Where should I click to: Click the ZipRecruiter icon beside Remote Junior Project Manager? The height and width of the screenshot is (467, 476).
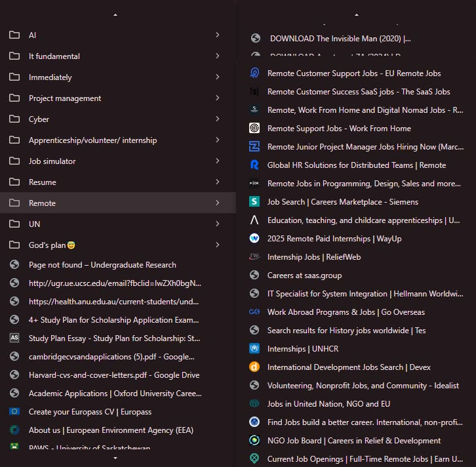coord(254,147)
